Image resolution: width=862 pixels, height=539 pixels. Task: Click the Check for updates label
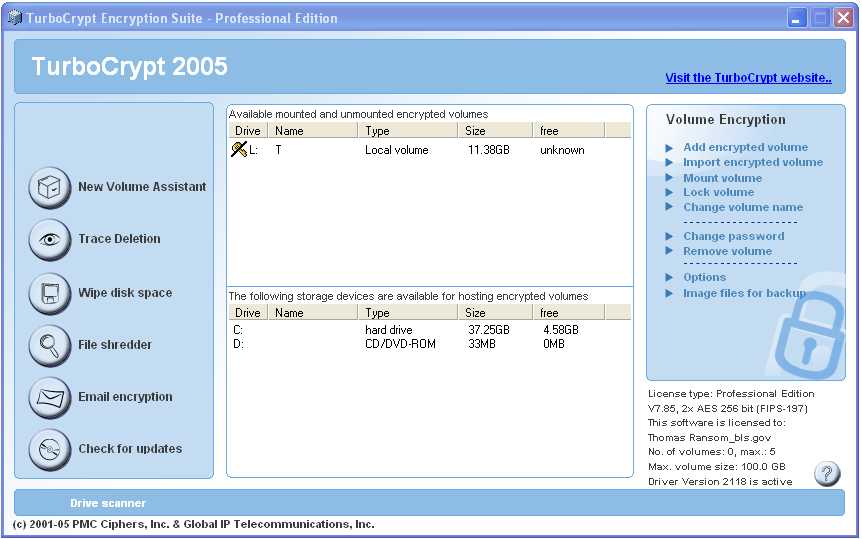click(130, 449)
